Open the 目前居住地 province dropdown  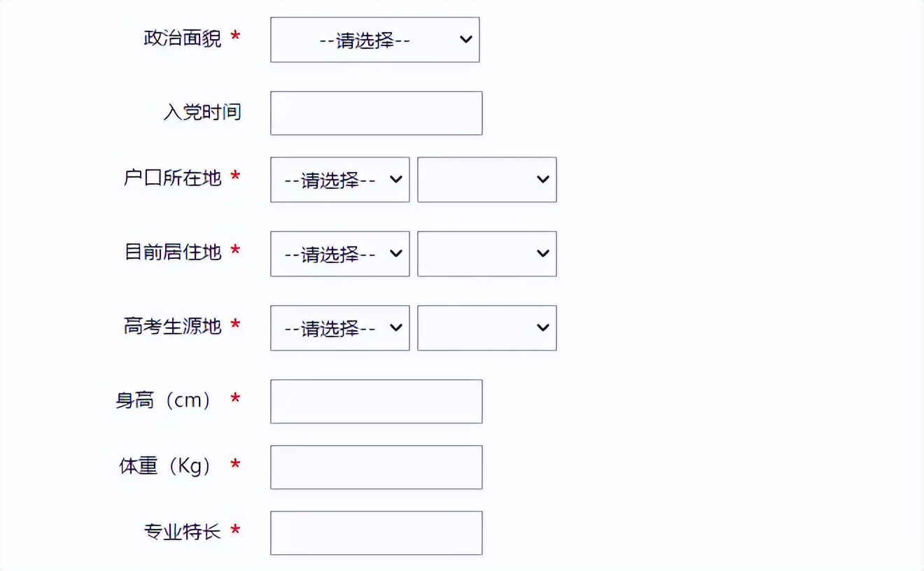coord(339,253)
